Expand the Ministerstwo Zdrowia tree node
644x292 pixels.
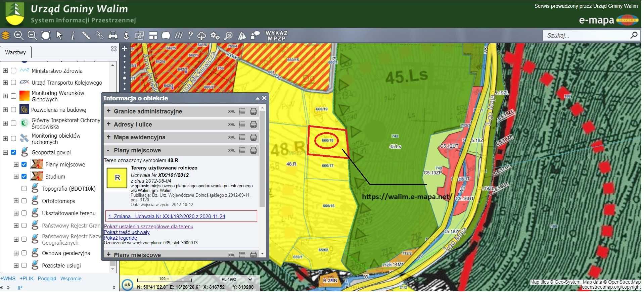(5, 71)
